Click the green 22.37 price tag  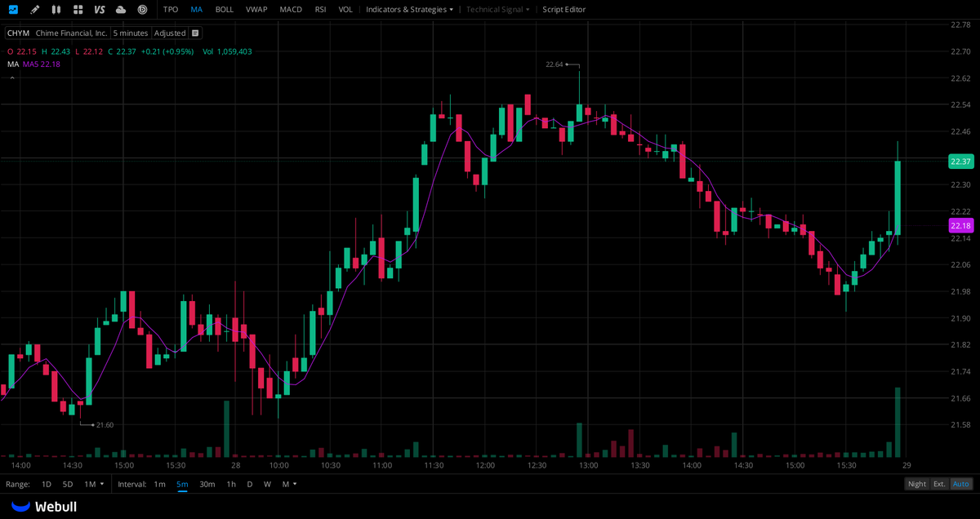click(x=960, y=162)
